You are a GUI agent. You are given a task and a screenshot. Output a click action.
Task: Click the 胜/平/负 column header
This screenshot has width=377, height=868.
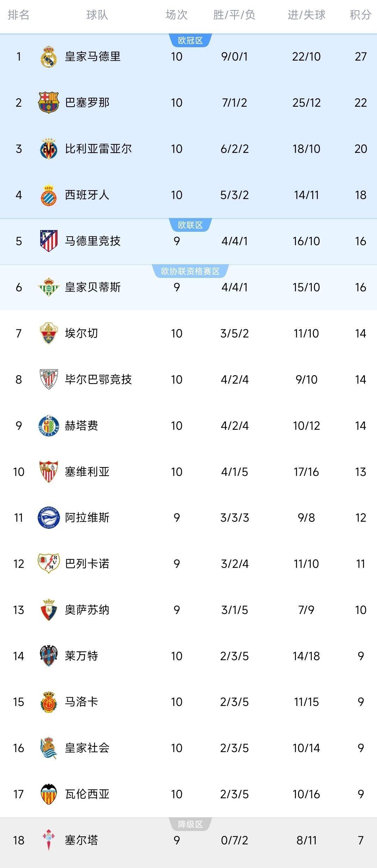pyautogui.click(x=234, y=15)
